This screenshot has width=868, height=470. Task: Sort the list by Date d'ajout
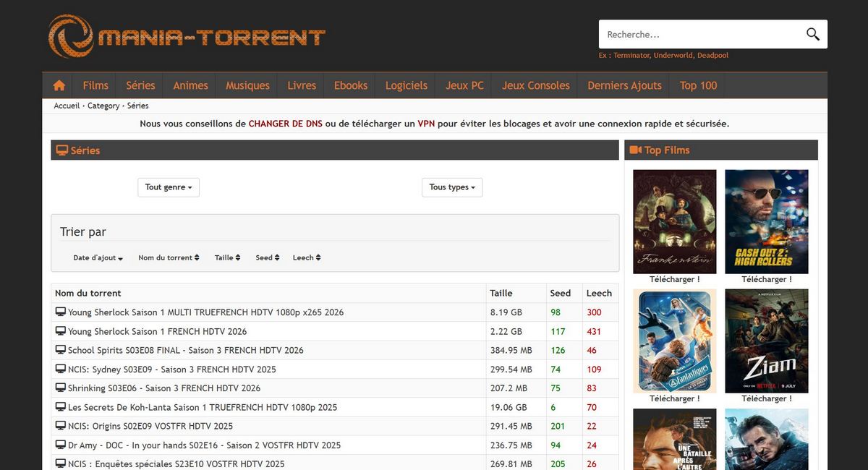click(98, 257)
